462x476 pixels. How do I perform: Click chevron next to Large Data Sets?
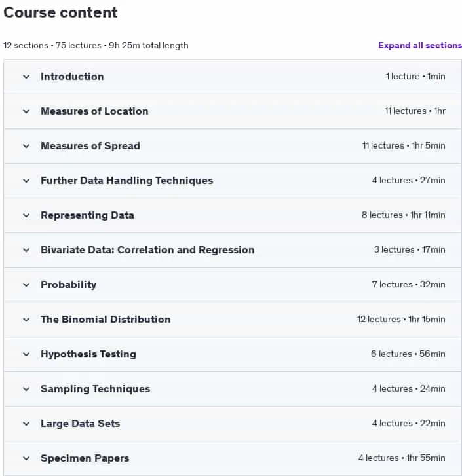tap(26, 424)
